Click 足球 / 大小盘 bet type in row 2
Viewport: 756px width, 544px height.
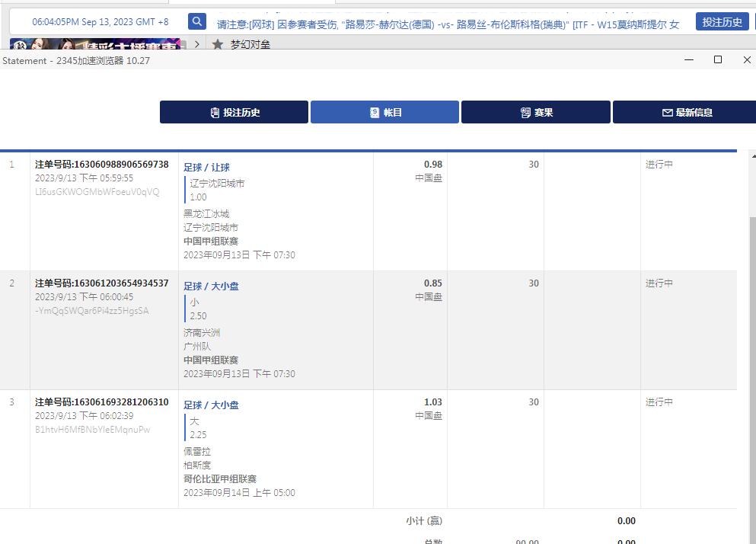pos(211,286)
